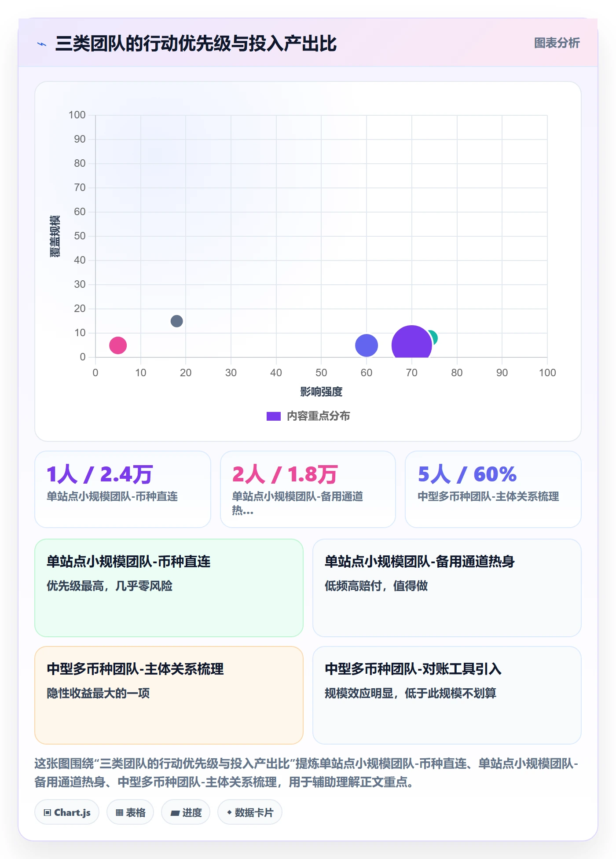Select the Chart.js tag
The width and height of the screenshot is (616, 859).
click(67, 812)
